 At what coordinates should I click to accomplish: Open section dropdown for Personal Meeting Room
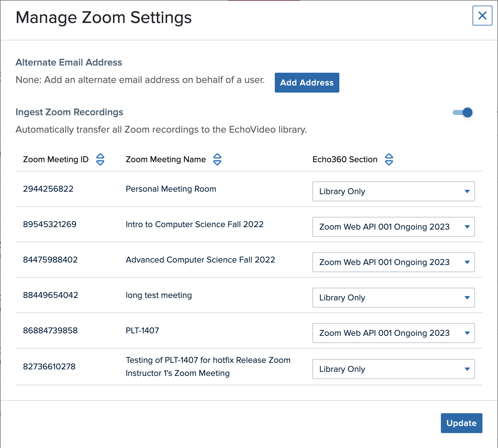(x=393, y=191)
